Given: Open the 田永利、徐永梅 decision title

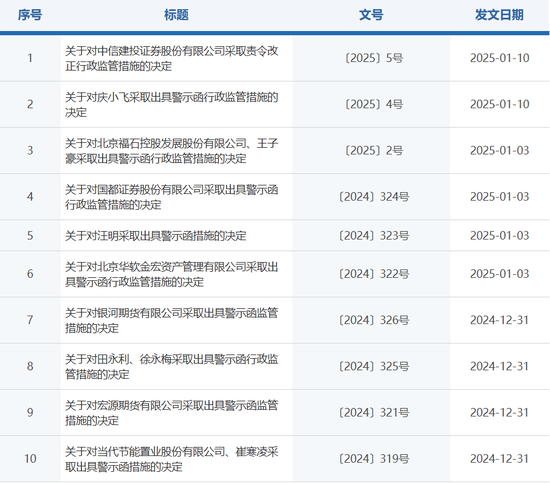Looking at the screenshot, I should pos(172,367).
